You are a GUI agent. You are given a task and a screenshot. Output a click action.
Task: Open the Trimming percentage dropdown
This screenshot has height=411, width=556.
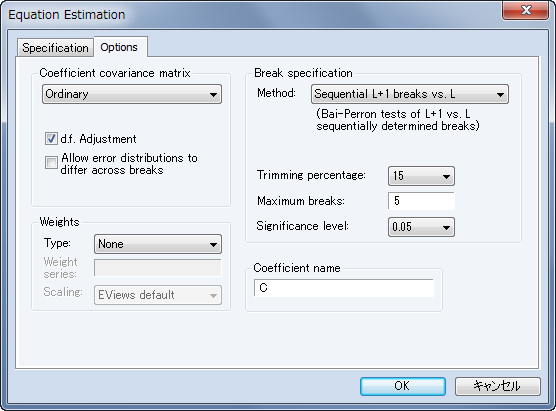421,176
